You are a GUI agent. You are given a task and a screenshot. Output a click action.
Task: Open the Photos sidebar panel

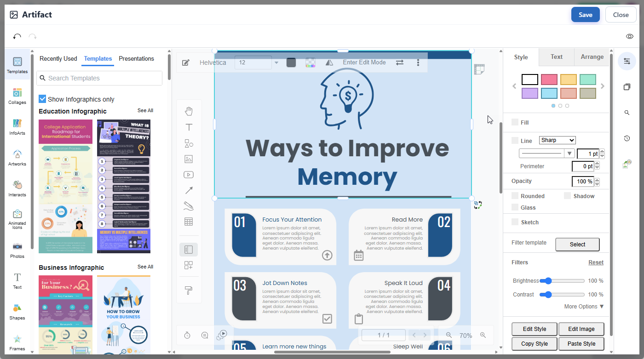[x=17, y=250]
